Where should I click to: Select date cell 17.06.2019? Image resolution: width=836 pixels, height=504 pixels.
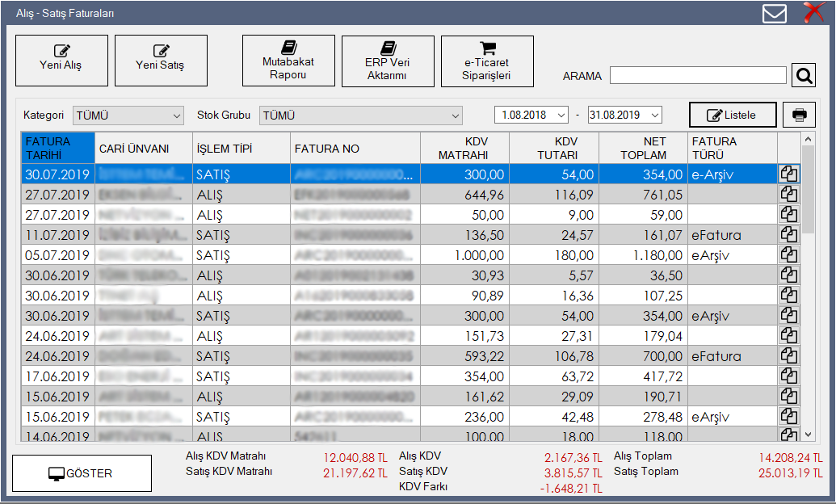coord(57,376)
